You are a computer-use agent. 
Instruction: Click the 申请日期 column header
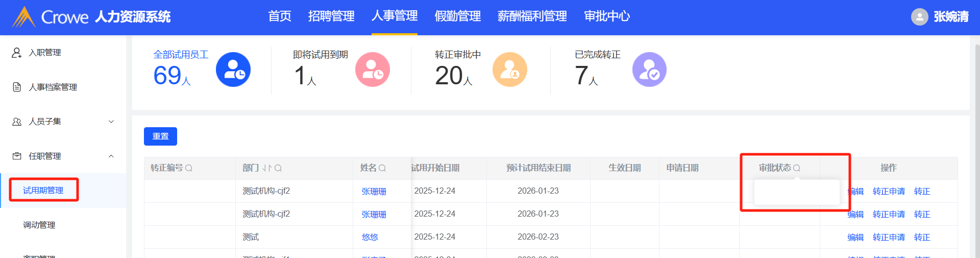pos(682,168)
